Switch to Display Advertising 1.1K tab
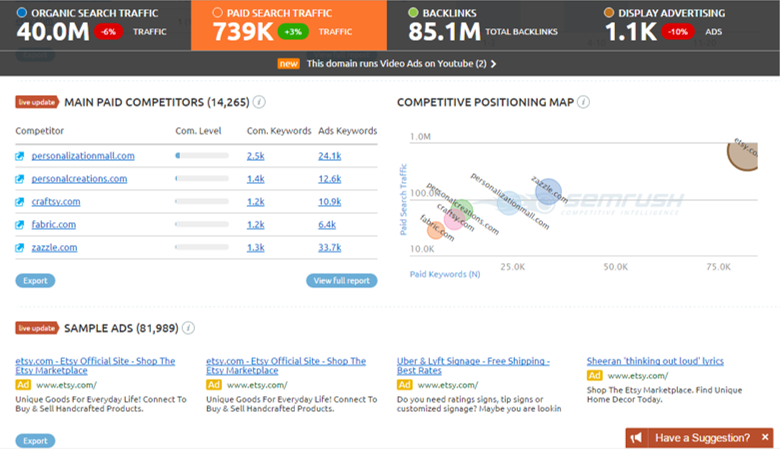Image resolution: width=780 pixels, height=449 pixels. pos(681,25)
